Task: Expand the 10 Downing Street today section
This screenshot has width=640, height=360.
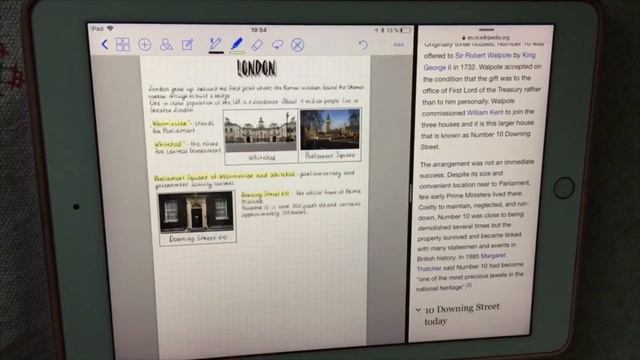Action: tap(457, 314)
